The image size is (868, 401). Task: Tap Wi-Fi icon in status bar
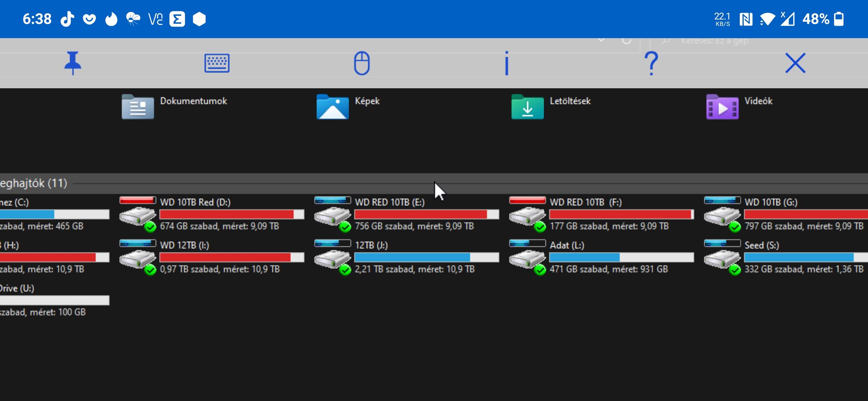point(767,19)
